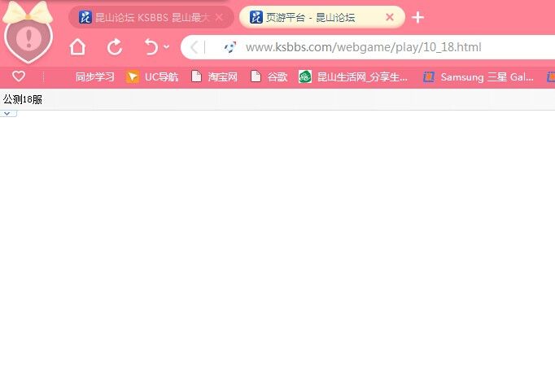The image size is (555, 392).
Task: Open the 淘宝网 bookmark
Action: click(214, 76)
